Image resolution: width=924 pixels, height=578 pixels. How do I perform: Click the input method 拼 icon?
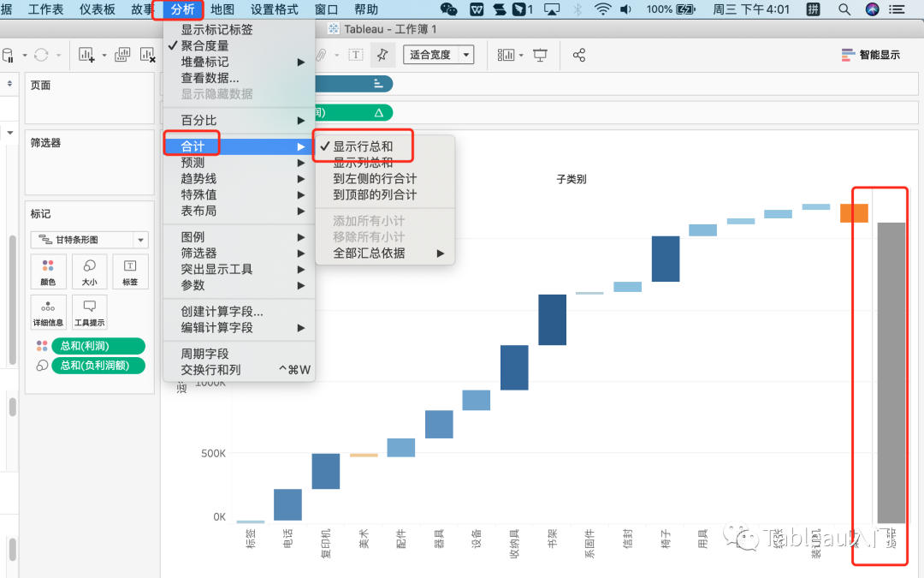coord(814,9)
